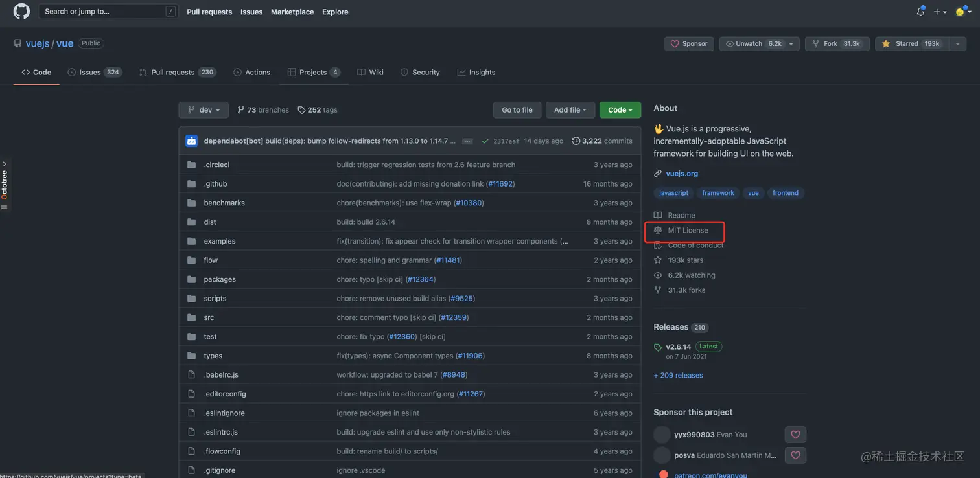Click the search or jump to field

(x=108, y=11)
